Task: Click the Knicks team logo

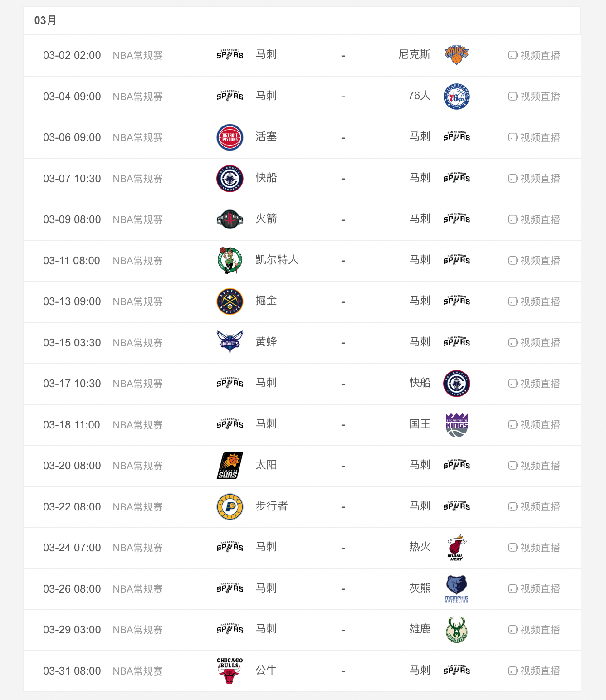Action: pos(456,55)
